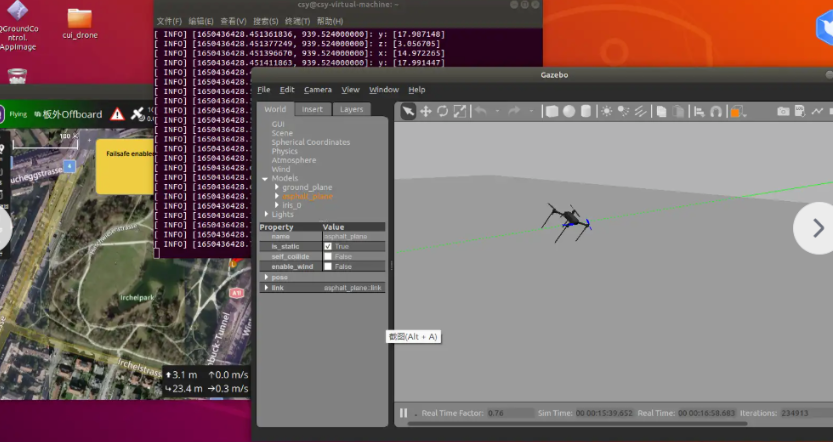The width and height of the screenshot is (835, 442).
Task: Add a point light from toolbar
Action: click(x=607, y=111)
